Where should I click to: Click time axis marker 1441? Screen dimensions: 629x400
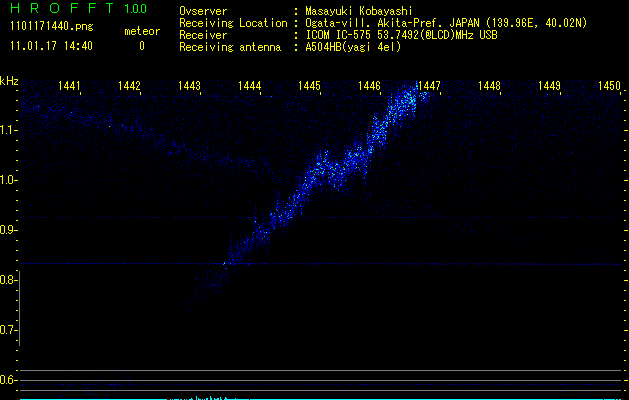pyautogui.click(x=69, y=85)
